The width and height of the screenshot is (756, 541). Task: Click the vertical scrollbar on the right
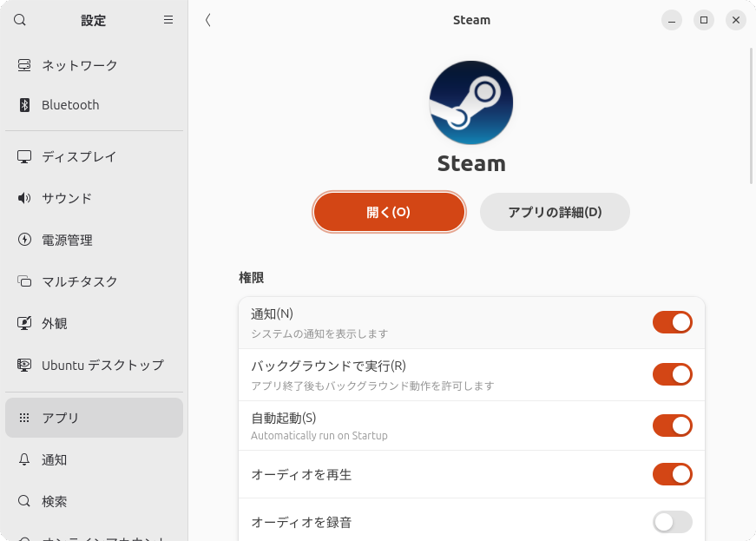pos(751,115)
